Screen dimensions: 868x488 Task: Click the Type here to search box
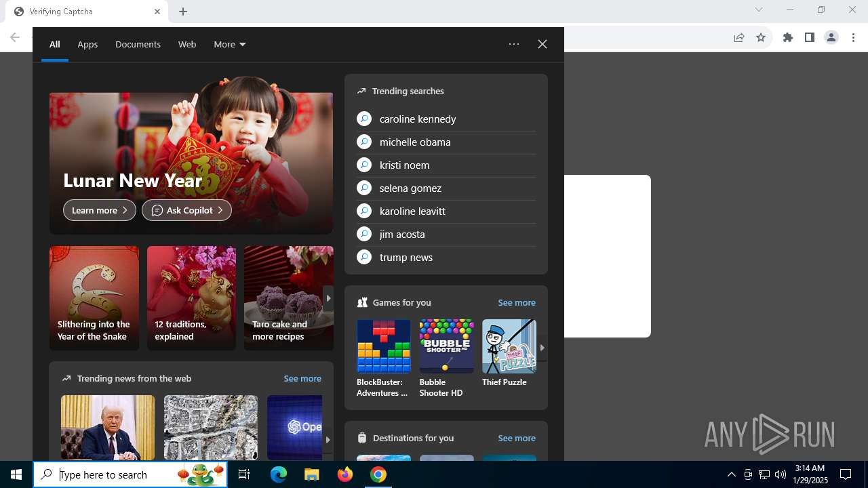click(x=130, y=474)
